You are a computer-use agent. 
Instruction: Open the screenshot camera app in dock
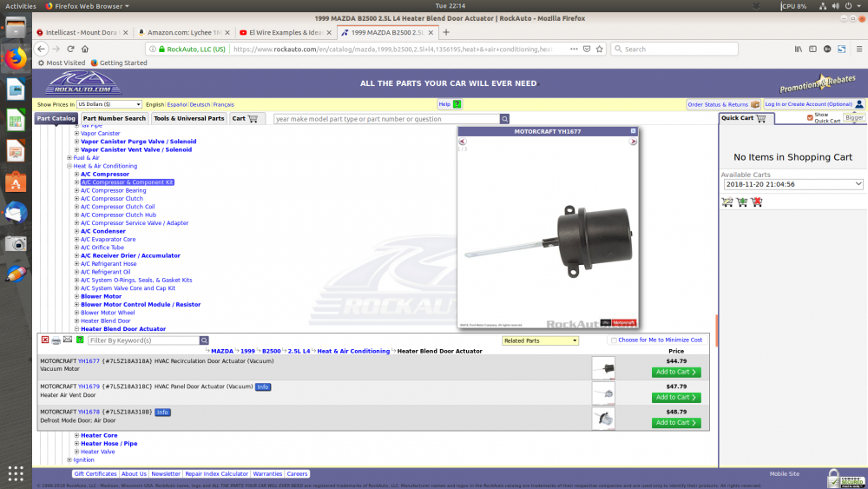pyautogui.click(x=16, y=244)
